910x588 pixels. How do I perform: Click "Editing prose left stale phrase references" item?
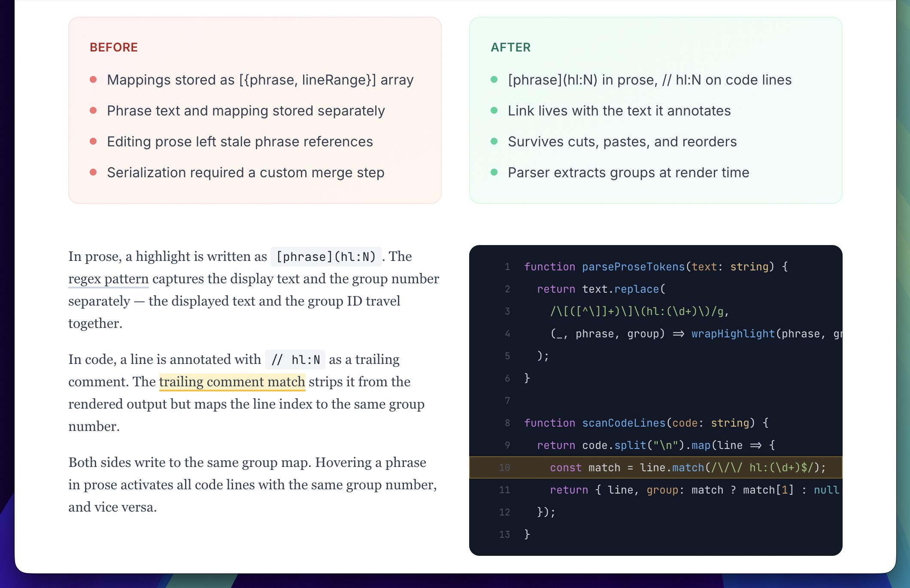coord(240,142)
